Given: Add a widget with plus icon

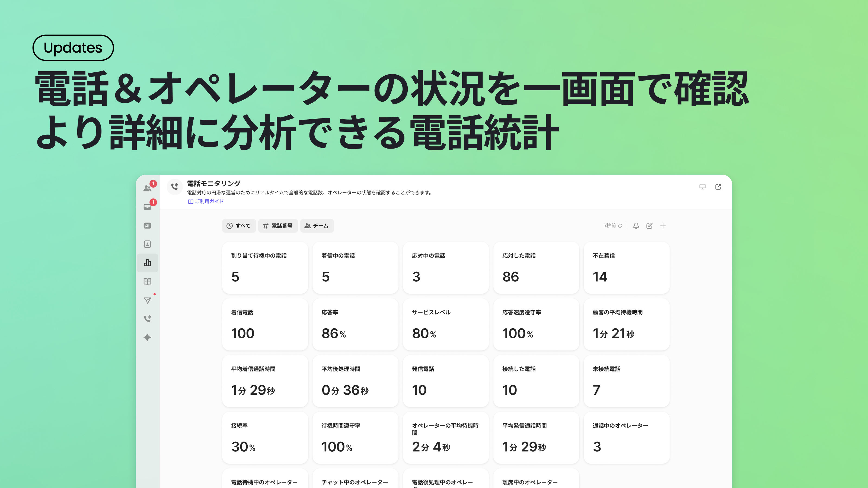Looking at the screenshot, I should pyautogui.click(x=663, y=226).
